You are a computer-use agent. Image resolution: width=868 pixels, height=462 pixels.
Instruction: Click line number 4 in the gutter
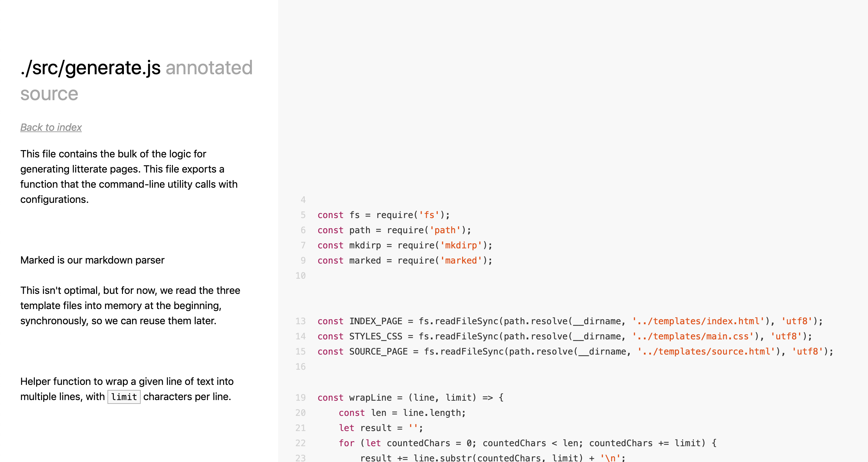(303, 200)
